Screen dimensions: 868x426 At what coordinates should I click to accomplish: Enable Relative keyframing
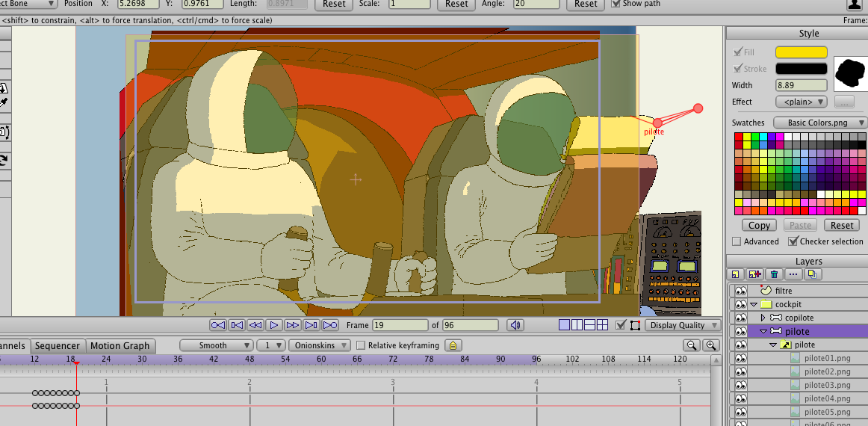[x=362, y=345]
